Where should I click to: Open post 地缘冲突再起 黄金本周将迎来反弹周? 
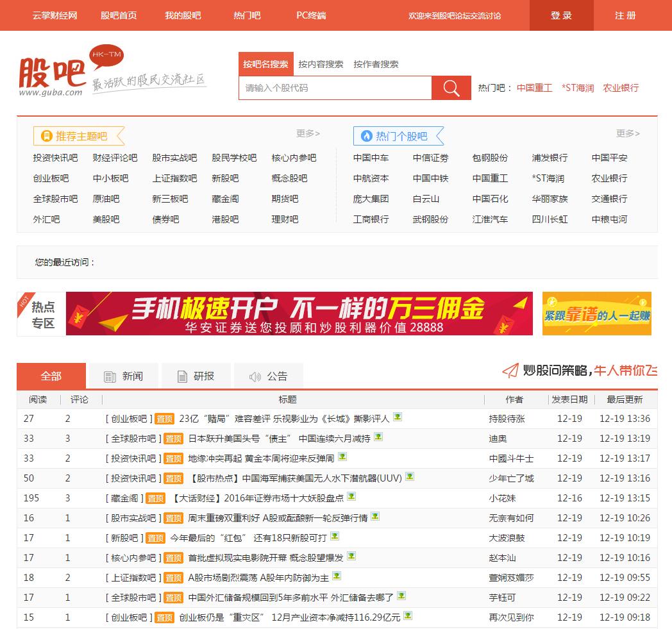(x=261, y=458)
